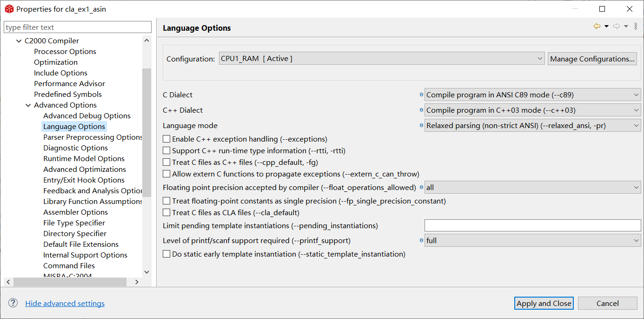Click Manage Configurations button

[592, 59]
